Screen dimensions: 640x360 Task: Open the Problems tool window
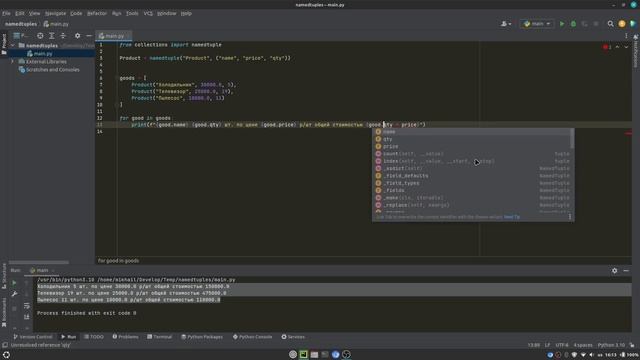coord(125,337)
